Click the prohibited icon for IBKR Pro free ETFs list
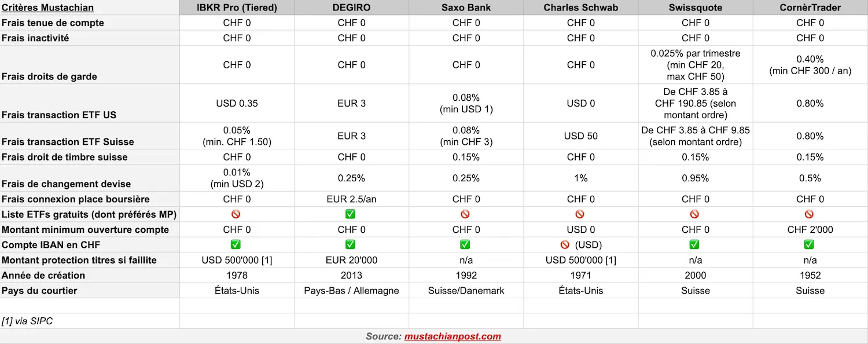868x344 pixels. 236,214
